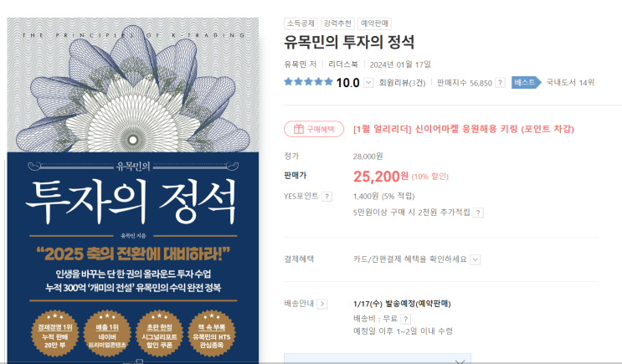Screen dimensions: 622x364
Task: Click the five-star rating icons
Action: (x=308, y=82)
